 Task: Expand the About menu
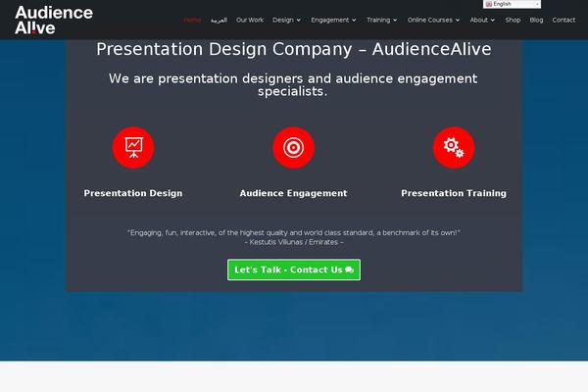point(482,20)
